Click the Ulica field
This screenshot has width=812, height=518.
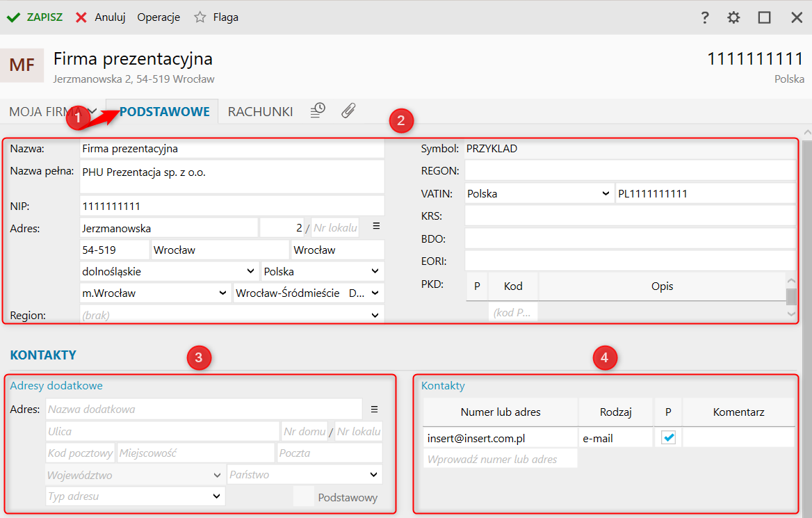coord(163,431)
